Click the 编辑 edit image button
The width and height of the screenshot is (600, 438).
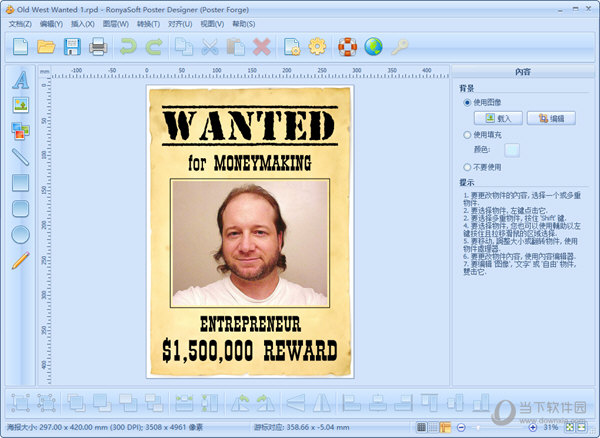point(551,118)
